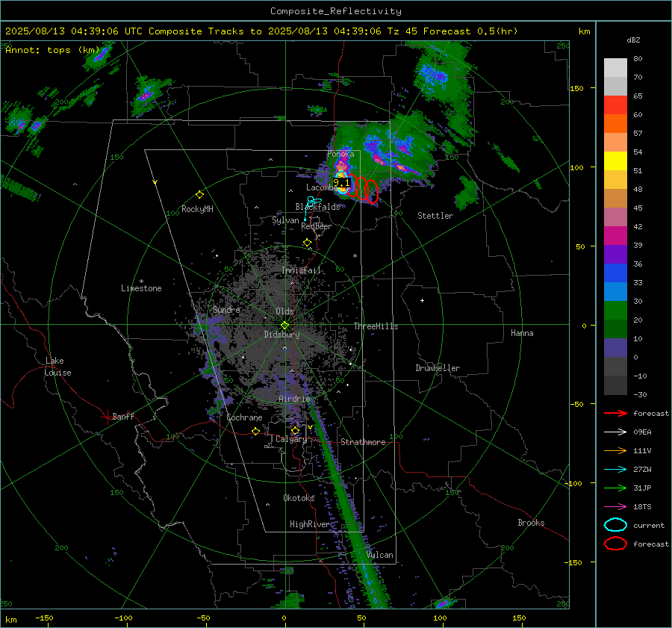Pick the bright yellow swatch in dBZ legend
The image size is (672, 628).
[615, 161]
